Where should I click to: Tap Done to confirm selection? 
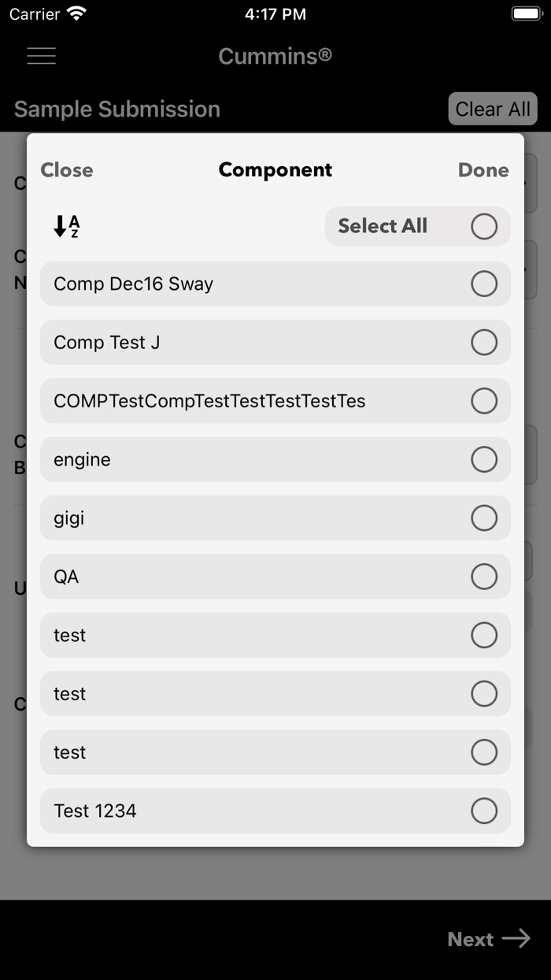click(483, 169)
